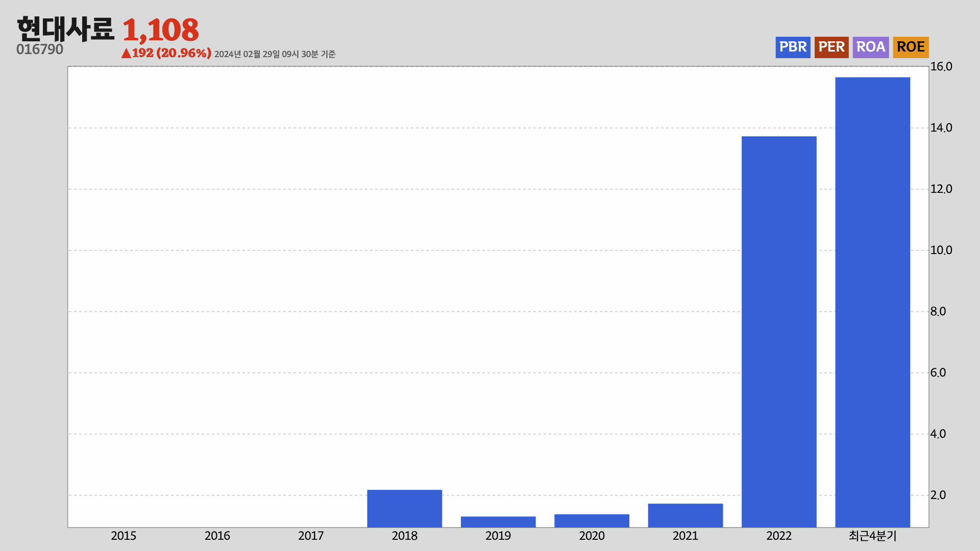Click the 14.0 y-axis value

tap(941, 128)
